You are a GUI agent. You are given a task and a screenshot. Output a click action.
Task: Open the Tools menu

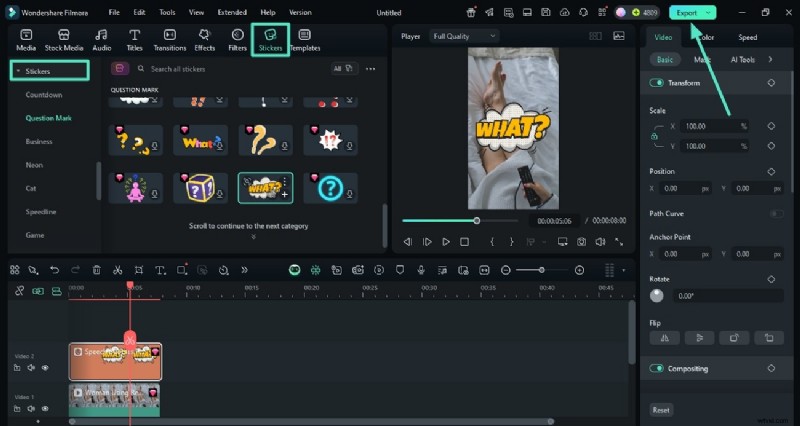point(167,13)
